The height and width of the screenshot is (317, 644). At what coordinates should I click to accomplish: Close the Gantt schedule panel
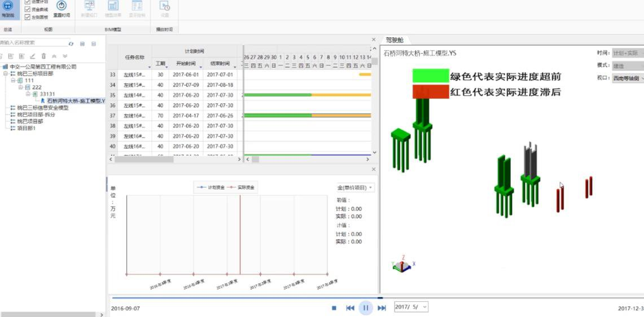(x=373, y=39)
